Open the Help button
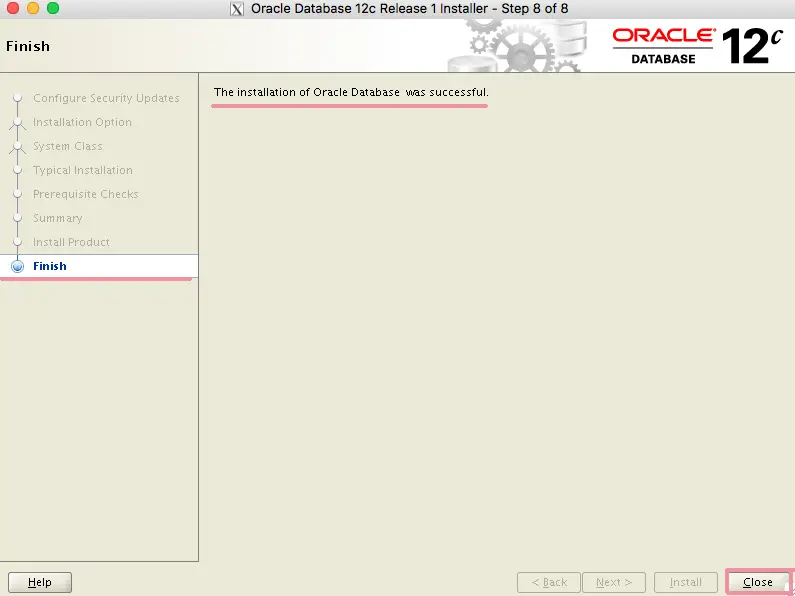The height and width of the screenshot is (596, 795). [40, 582]
